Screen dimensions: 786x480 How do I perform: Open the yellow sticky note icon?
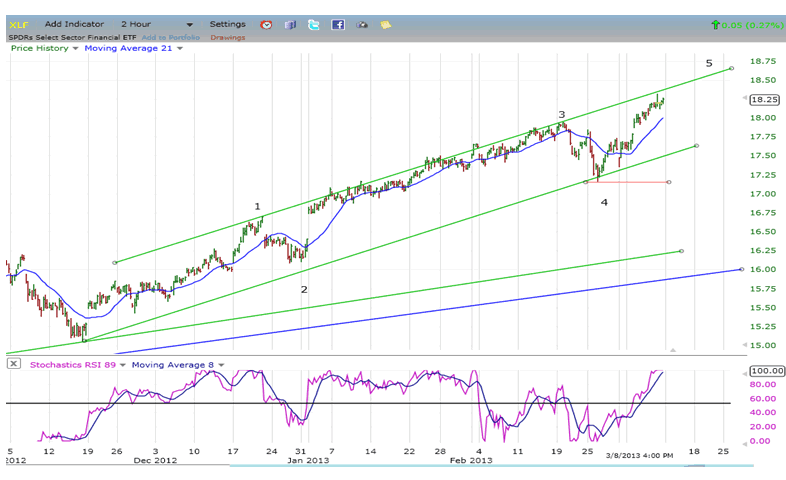pos(385,24)
